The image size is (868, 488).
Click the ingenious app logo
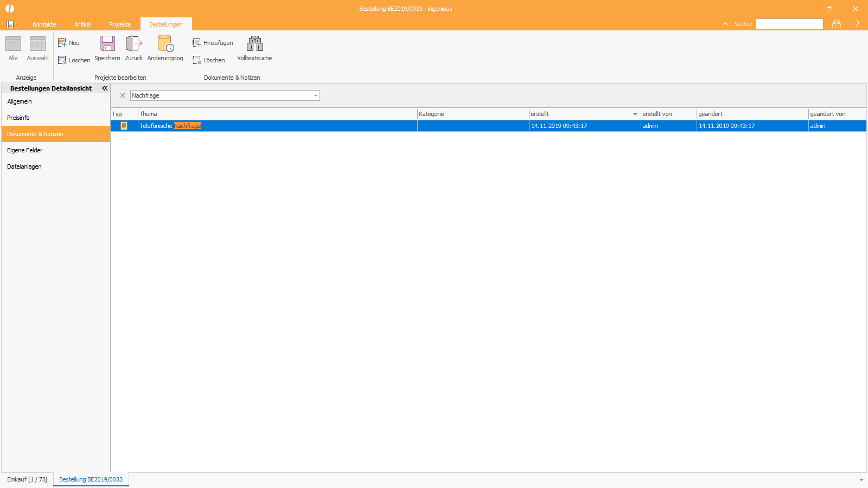10,9
